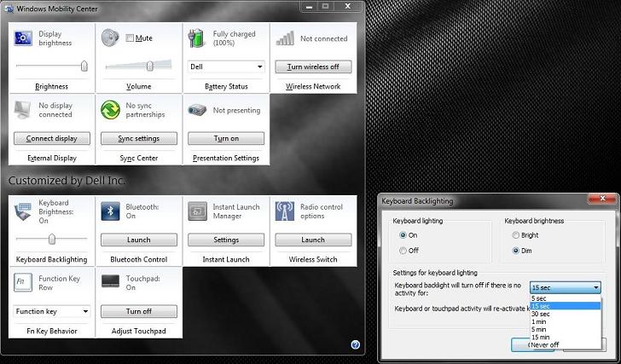Collapse the backlight timeout combo box
The width and height of the screenshot is (621, 364).
click(x=595, y=288)
